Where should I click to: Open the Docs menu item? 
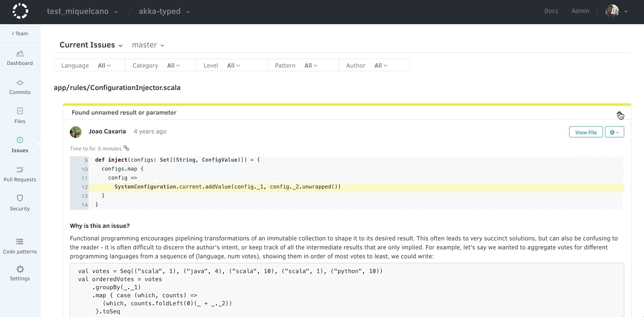[551, 11]
